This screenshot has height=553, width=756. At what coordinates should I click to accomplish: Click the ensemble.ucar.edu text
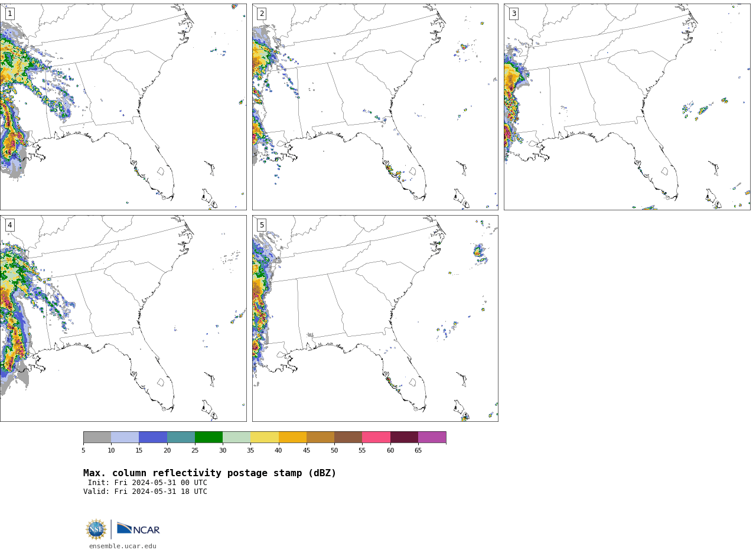pos(123,547)
